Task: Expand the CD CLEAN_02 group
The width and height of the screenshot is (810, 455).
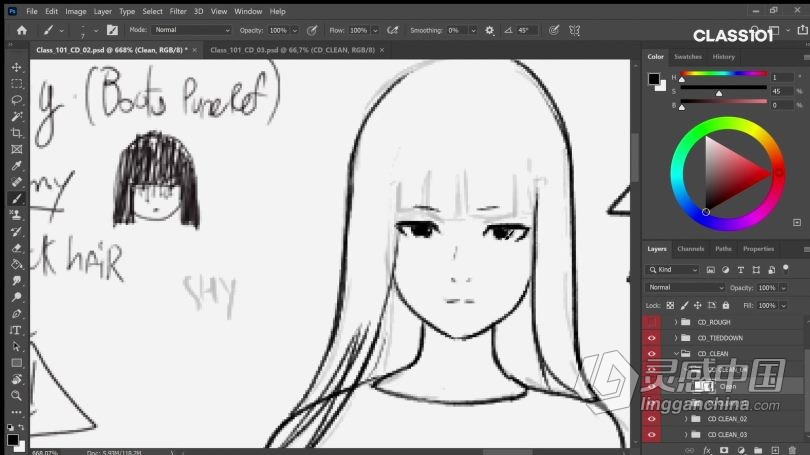Action: point(686,419)
